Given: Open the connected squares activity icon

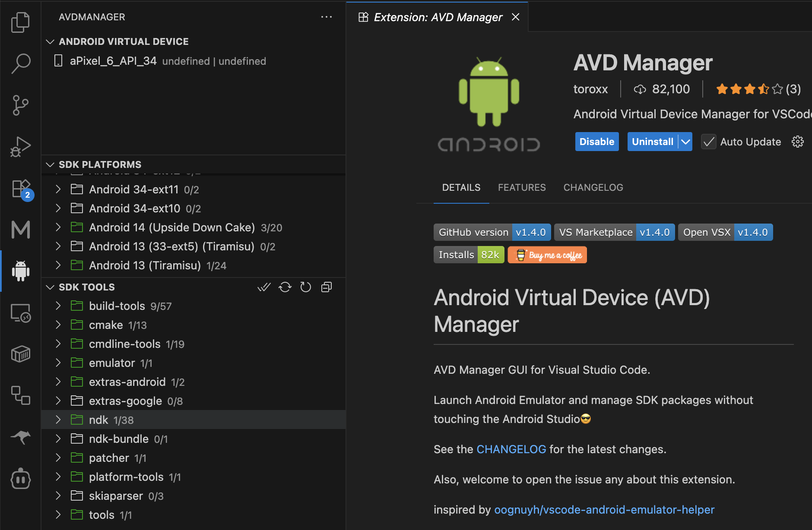Looking at the screenshot, I should 20,395.
